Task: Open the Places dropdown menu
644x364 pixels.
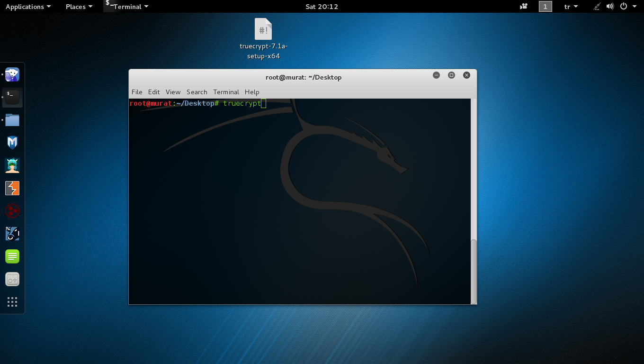Action: 79,7
